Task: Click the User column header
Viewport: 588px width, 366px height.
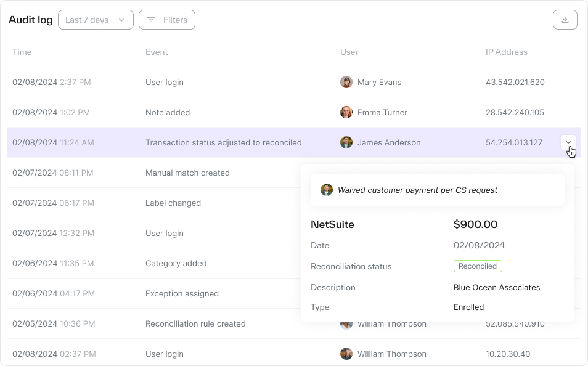Action: coord(349,52)
